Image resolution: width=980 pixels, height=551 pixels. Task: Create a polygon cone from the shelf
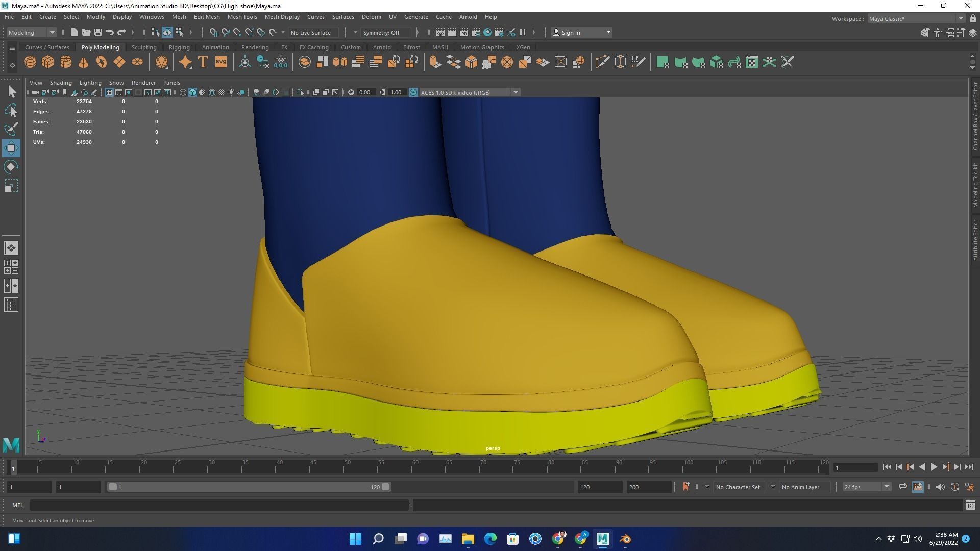[83, 62]
